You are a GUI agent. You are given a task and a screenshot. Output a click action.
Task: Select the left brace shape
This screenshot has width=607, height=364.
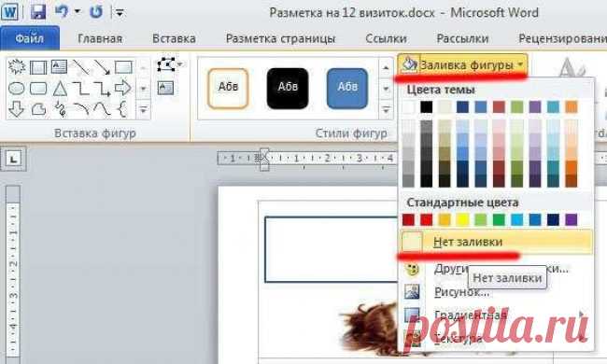(122, 109)
